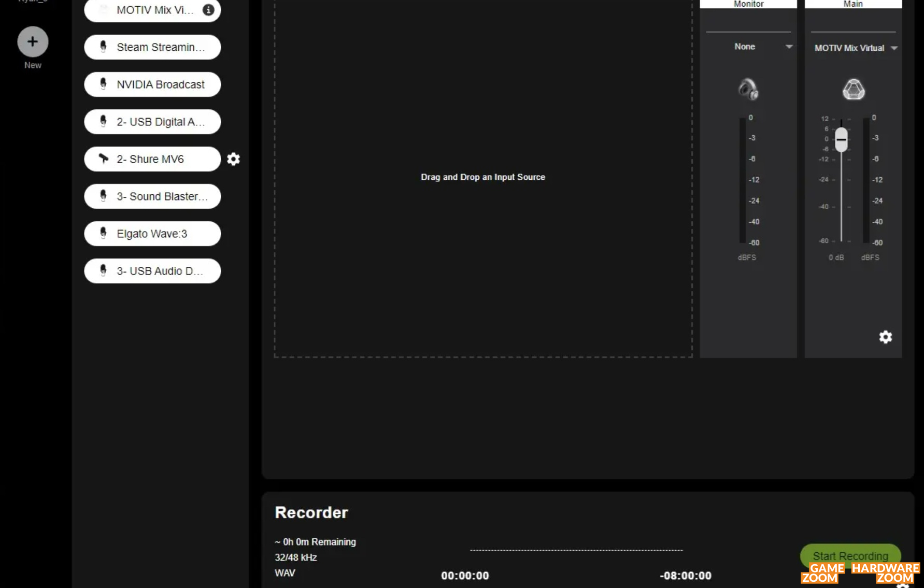Select the 2- Shure MV6 input source

(152, 159)
